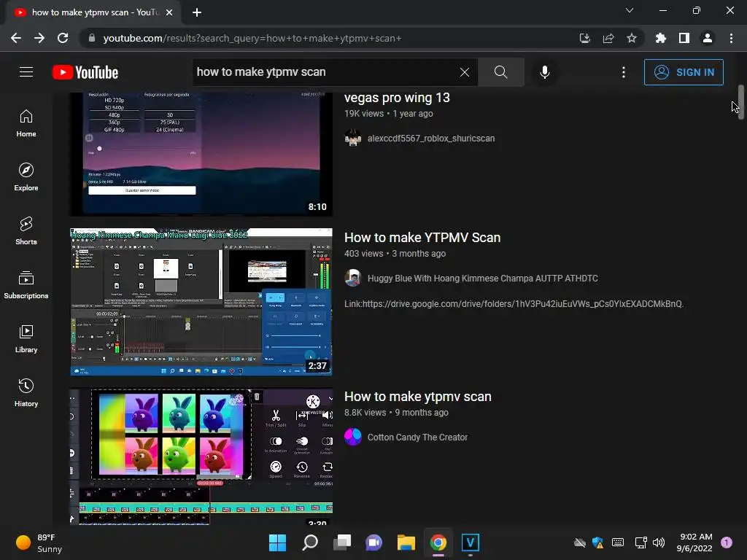The width and height of the screenshot is (747, 560).
Task: Open Cotton Candy The Creator avatar
Action: (353, 437)
